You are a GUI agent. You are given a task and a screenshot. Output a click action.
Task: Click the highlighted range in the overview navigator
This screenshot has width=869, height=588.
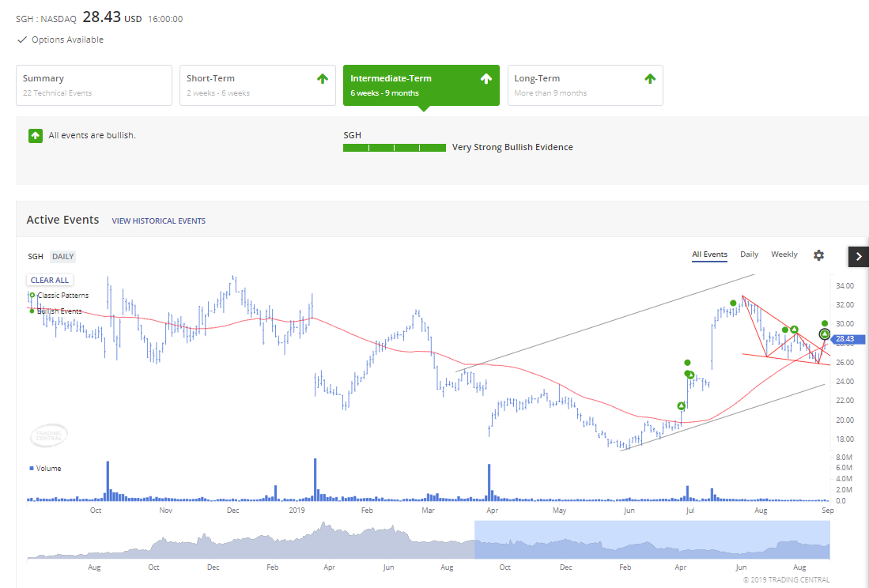(x=652, y=540)
